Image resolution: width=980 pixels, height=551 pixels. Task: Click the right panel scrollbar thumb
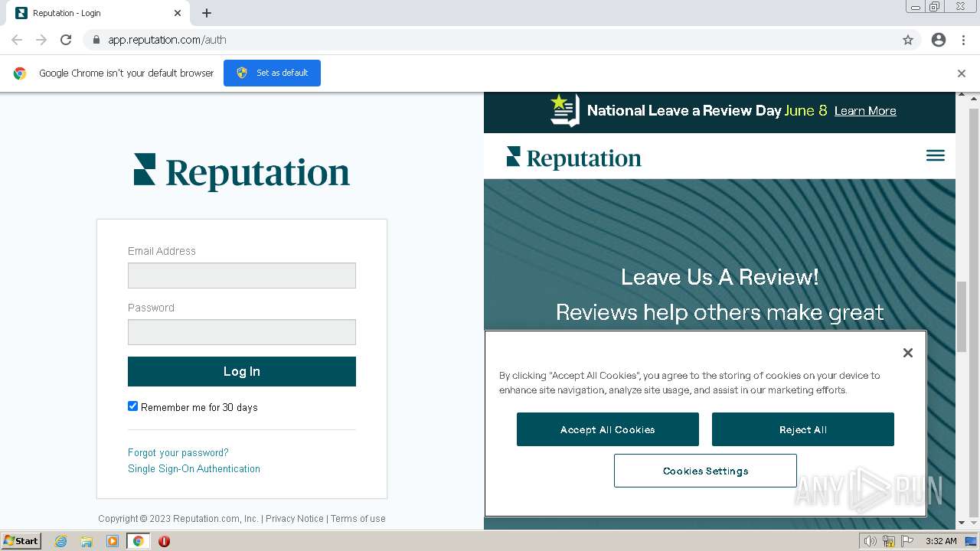click(962, 317)
